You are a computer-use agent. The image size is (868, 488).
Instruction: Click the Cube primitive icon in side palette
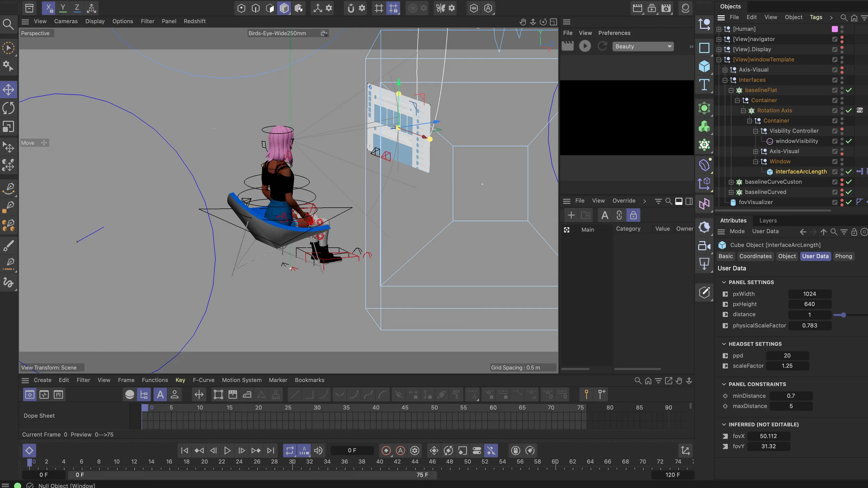coord(704,66)
